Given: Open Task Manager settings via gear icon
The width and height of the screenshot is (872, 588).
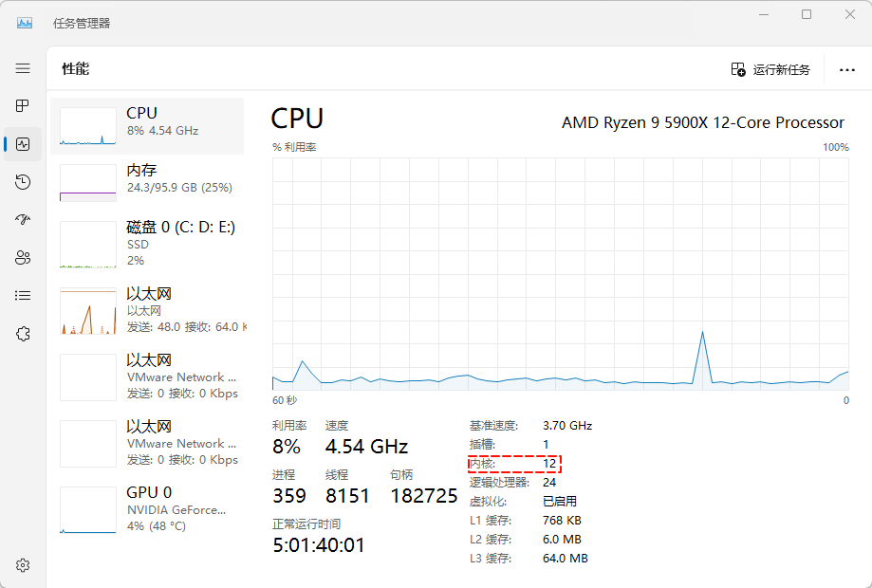Looking at the screenshot, I should pos(23,564).
